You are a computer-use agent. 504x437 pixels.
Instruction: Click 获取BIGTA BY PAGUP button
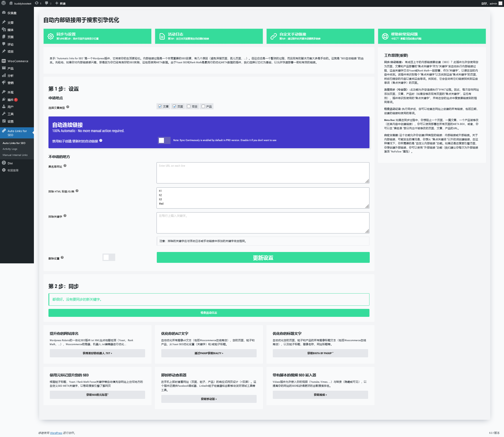[320, 353]
